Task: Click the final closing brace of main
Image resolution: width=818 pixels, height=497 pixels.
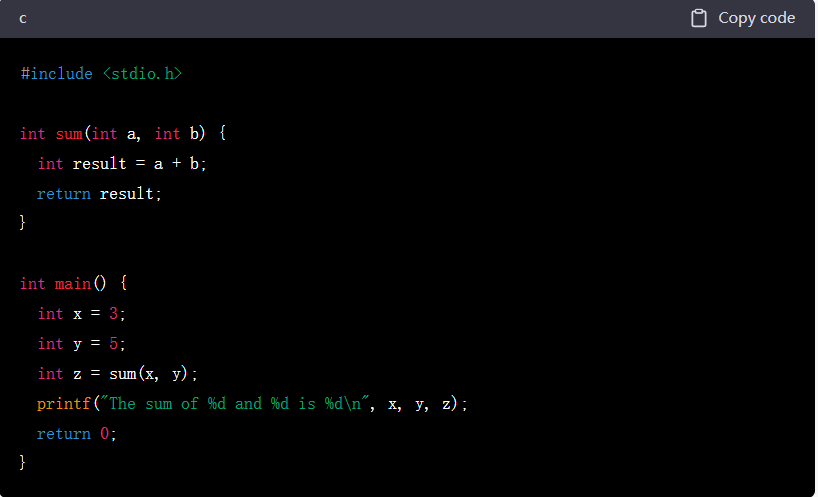Action: pos(22,462)
